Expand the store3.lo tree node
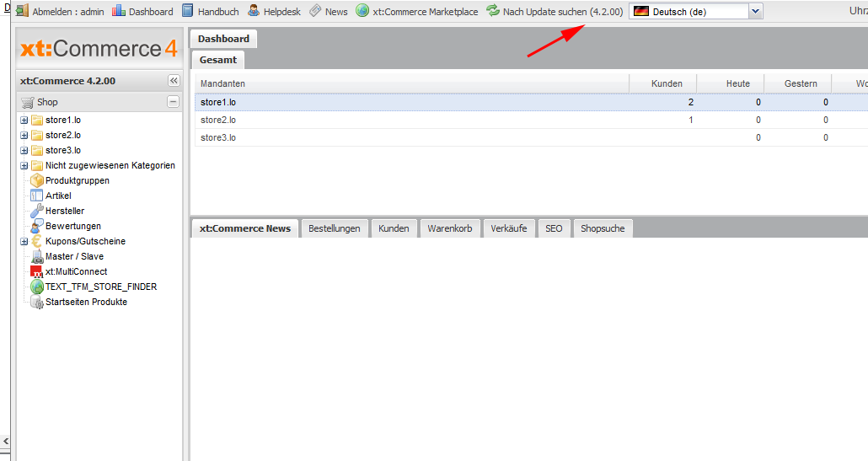The width and height of the screenshot is (868, 461). [24, 151]
